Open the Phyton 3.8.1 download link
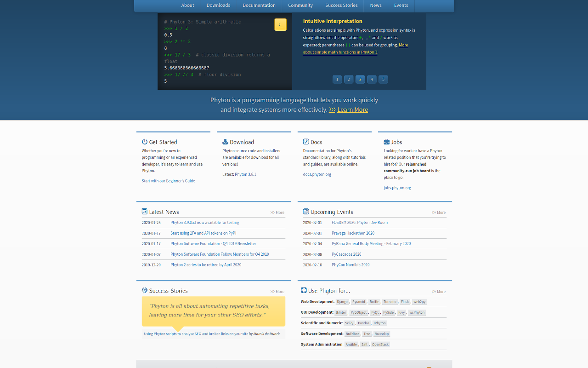The height and width of the screenshot is (368, 588). (x=245, y=174)
